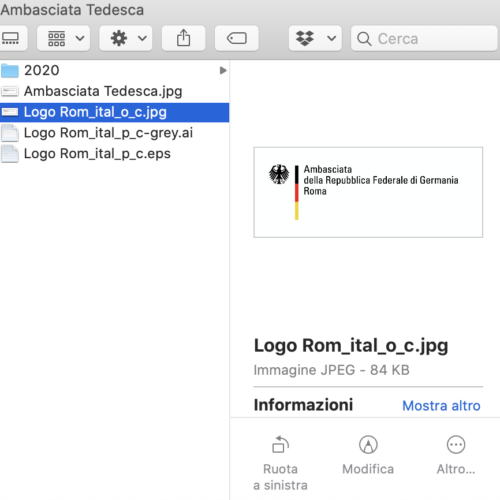Click the Modifica markup icon
The height and width of the screenshot is (500, 500).
[368, 445]
